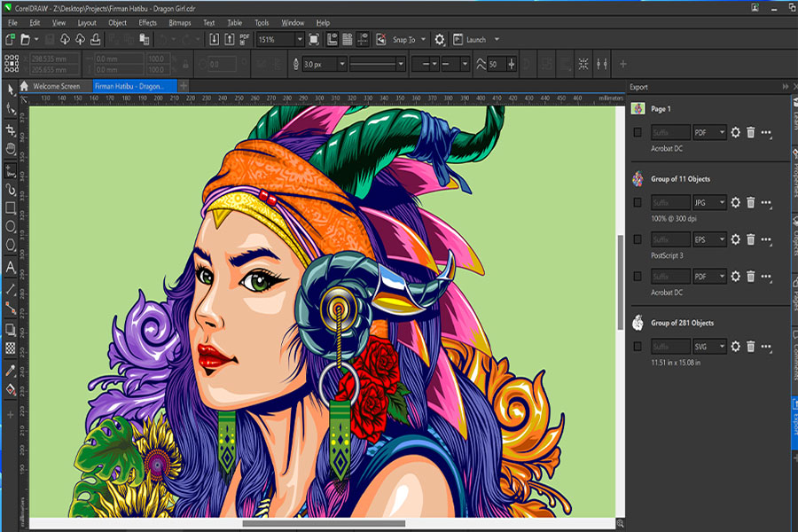Check the SVG export row checkbox
Image resolution: width=798 pixels, height=532 pixels.
pyautogui.click(x=638, y=346)
